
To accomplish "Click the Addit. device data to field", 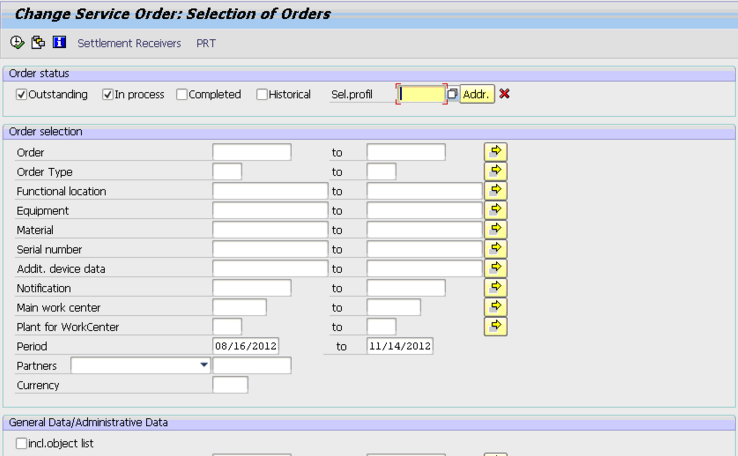I will tap(425, 268).
